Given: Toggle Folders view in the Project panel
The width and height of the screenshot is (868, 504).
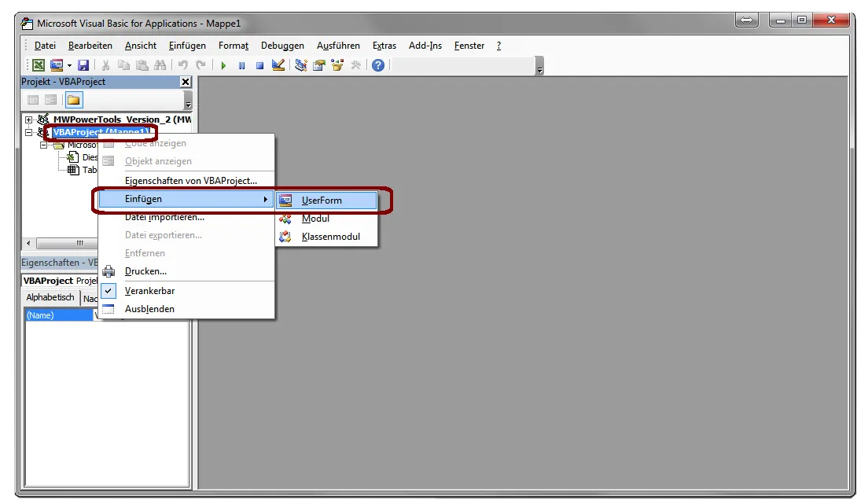Looking at the screenshot, I should click(73, 100).
